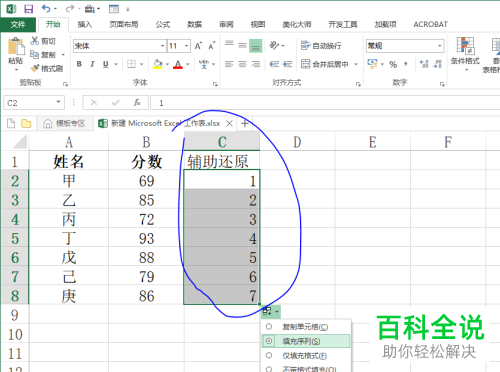Select column D header
Image resolution: width=500 pixels, height=372 pixels.
pos(297,142)
